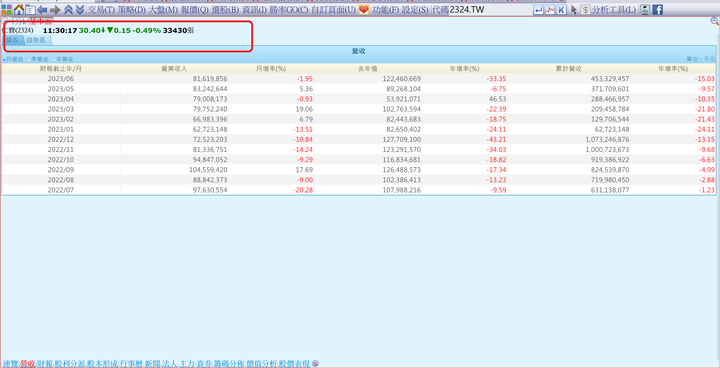Click the dollar sign order icon

[585, 10]
